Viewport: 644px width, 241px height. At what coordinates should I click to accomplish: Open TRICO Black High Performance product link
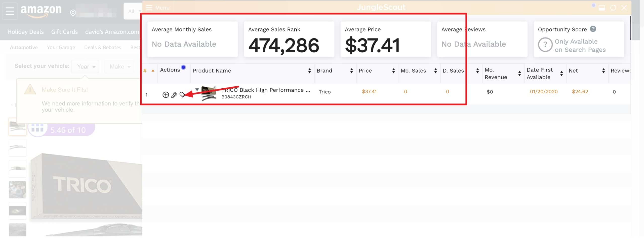[266, 90]
